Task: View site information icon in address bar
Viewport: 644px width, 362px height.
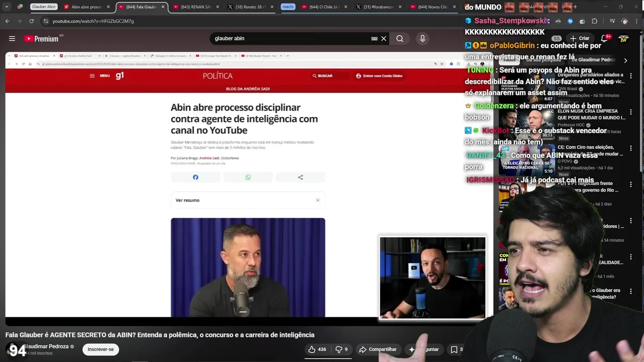Action: click(46, 21)
